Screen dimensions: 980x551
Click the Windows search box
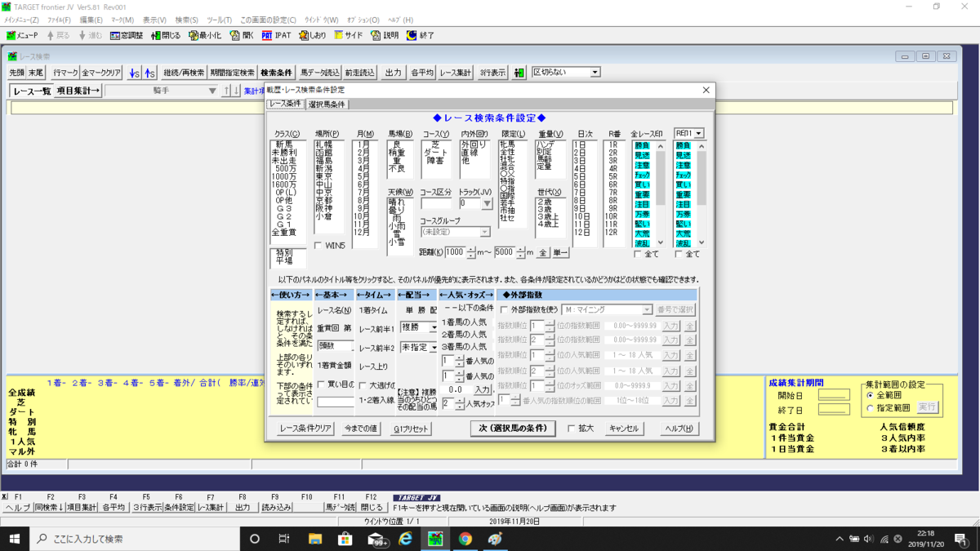point(134,539)
